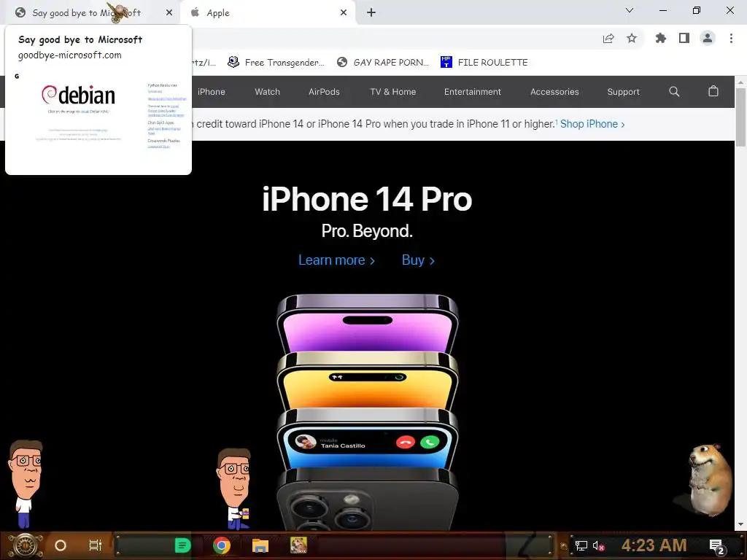Screen dimensions: 747x560
Task: Open Task View in the taskbar
Action: (96, 545)
